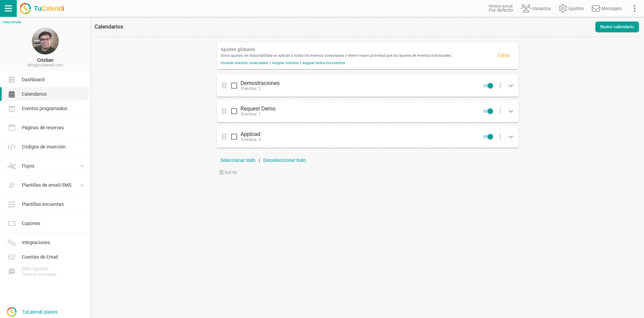
Task: Check the Appload checkbox
Action: tap(234, 137)
